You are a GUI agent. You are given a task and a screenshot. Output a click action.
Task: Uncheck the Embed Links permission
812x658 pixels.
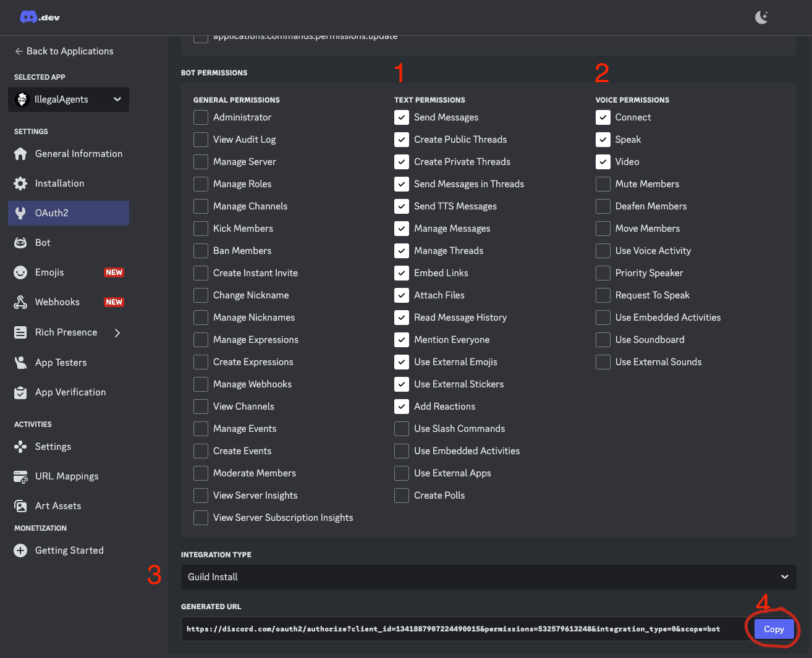coord(402,273)
